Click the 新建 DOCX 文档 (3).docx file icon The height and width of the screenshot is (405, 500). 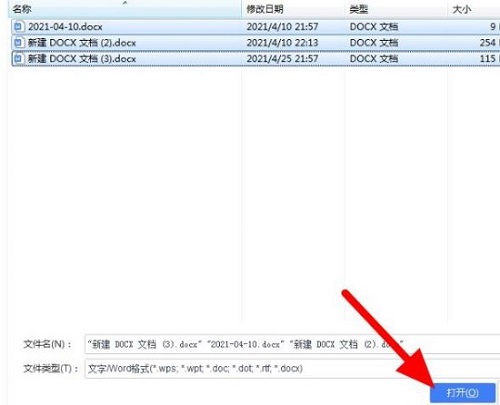coord(19,59)
